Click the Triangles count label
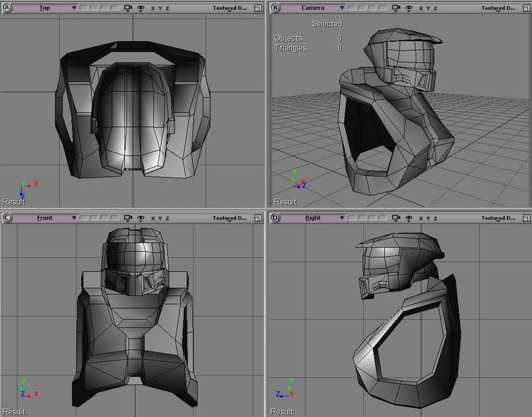The height and width of the screenshot is (417, 532). click(x=291, y=48)
